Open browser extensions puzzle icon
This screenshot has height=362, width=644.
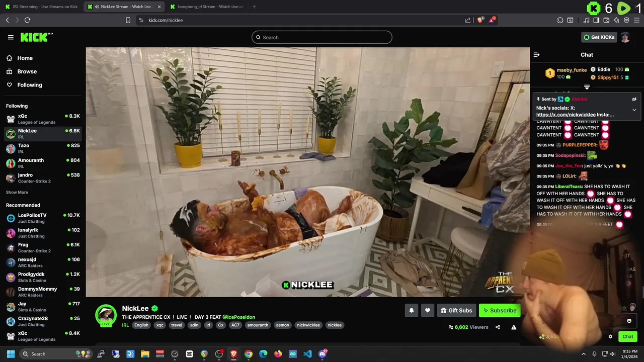click(x=560, y=20)
